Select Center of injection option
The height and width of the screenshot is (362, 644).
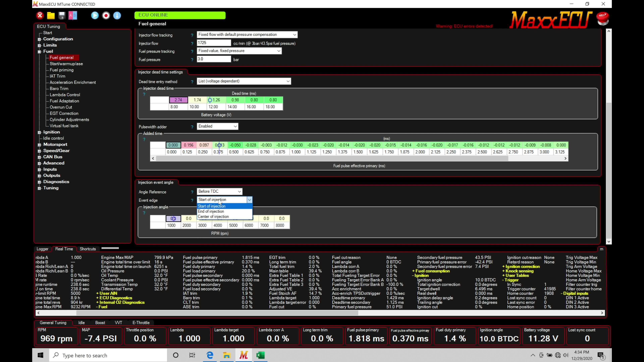pyautogui.click(x=225, y=217)
